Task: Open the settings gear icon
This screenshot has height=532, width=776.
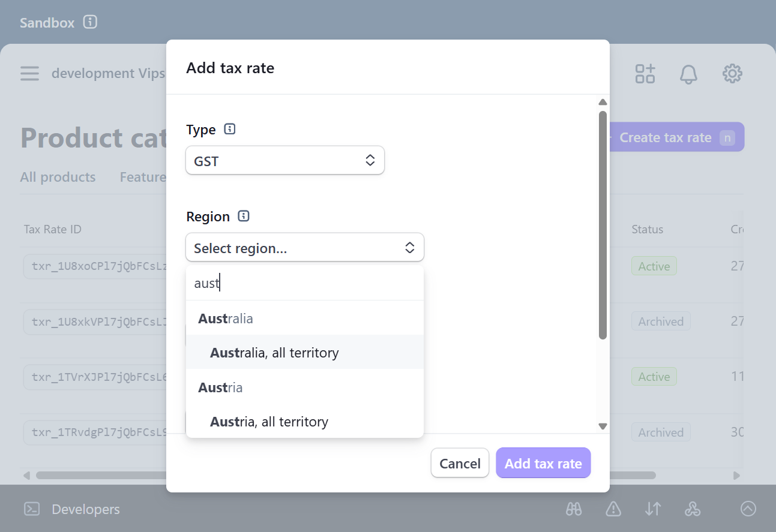Action: coord(732,74)
